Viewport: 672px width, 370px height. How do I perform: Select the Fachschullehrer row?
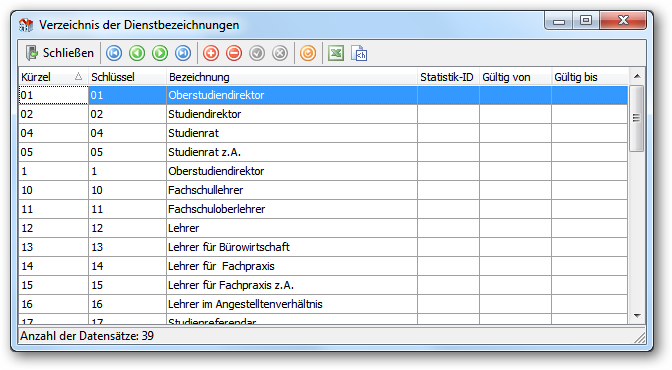click(323, 190)
